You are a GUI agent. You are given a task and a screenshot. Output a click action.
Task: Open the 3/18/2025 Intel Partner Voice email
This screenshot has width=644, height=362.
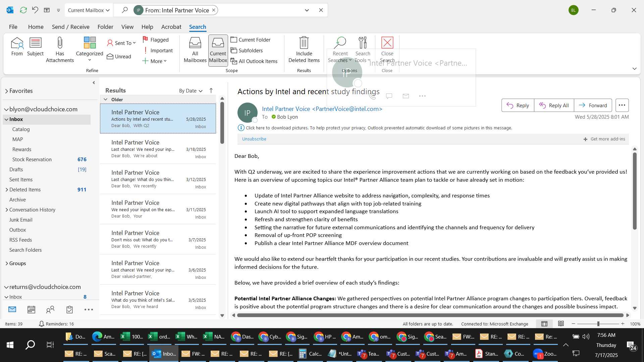click(x=158, y=149)
